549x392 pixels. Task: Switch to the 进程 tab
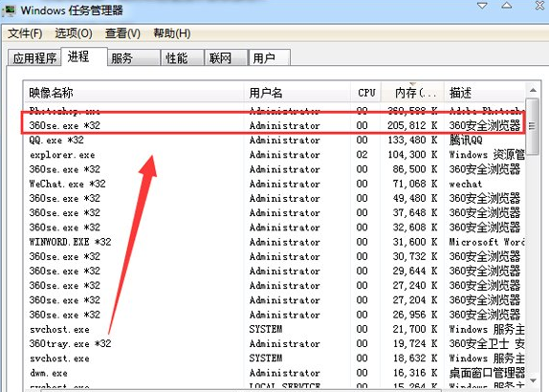pos(83,56)
